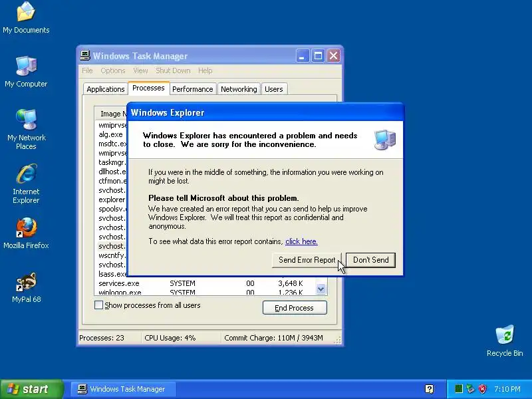Switch to the Users tab

tap(274, 89)
